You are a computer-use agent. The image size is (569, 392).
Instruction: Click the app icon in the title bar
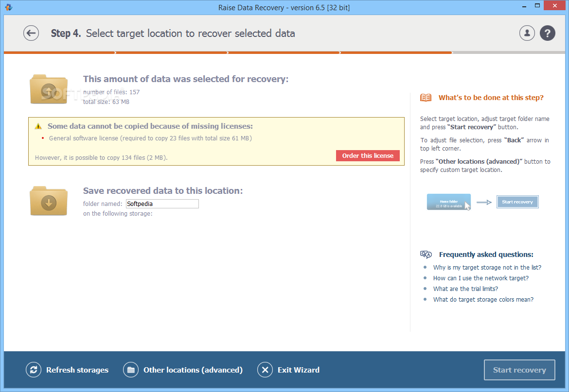pyautogui.click(x=9, y=7)
